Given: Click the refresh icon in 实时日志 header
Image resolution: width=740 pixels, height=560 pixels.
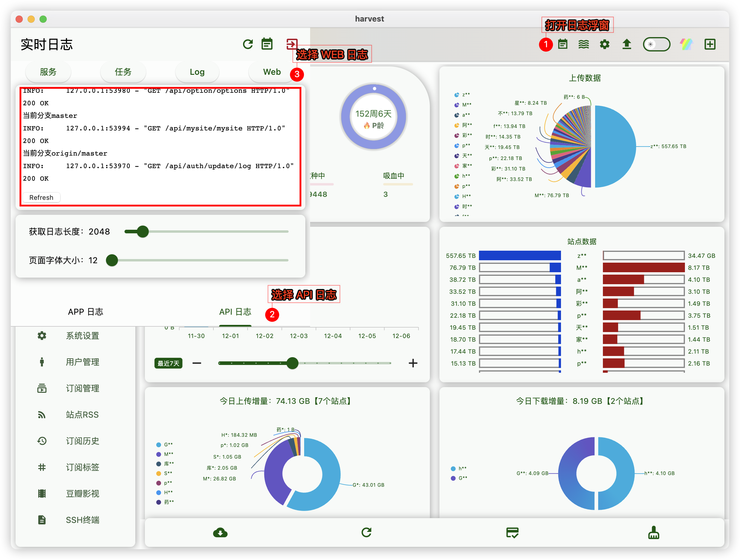Looking at the screenshot, I should (248, 44).
